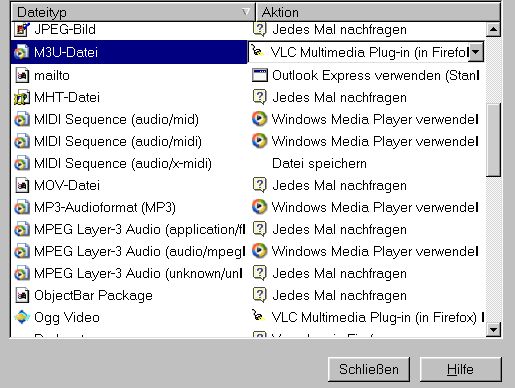The image size is (515, 388).
Task: Click the JPEG-Bild file type icon
Action: pyautogui.click(x=22, y=30)
